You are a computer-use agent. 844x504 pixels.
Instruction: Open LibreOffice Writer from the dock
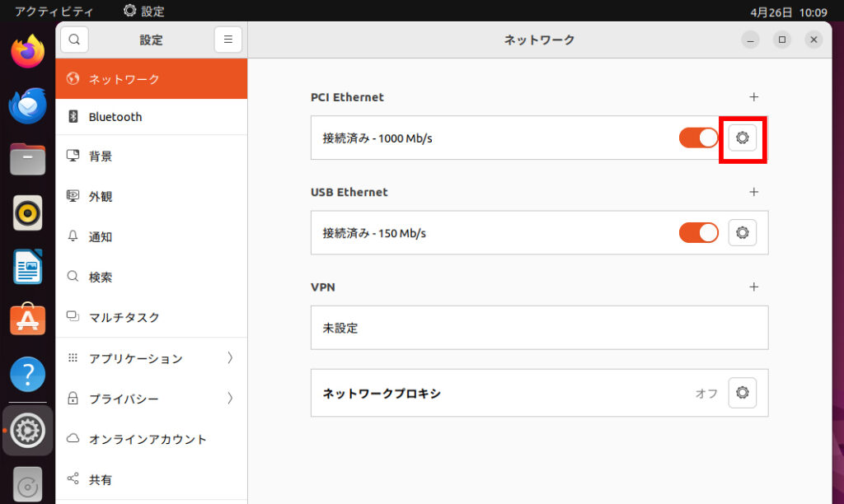27,267
